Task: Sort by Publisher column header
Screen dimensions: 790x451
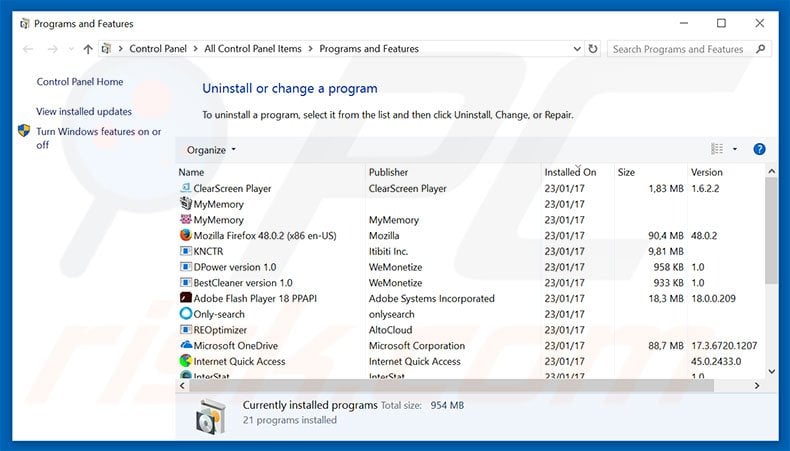Action: (x=453, y=172)
